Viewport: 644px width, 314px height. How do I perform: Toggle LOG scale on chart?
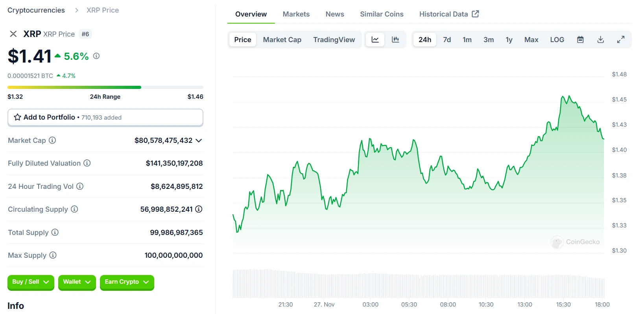(557, 39)
